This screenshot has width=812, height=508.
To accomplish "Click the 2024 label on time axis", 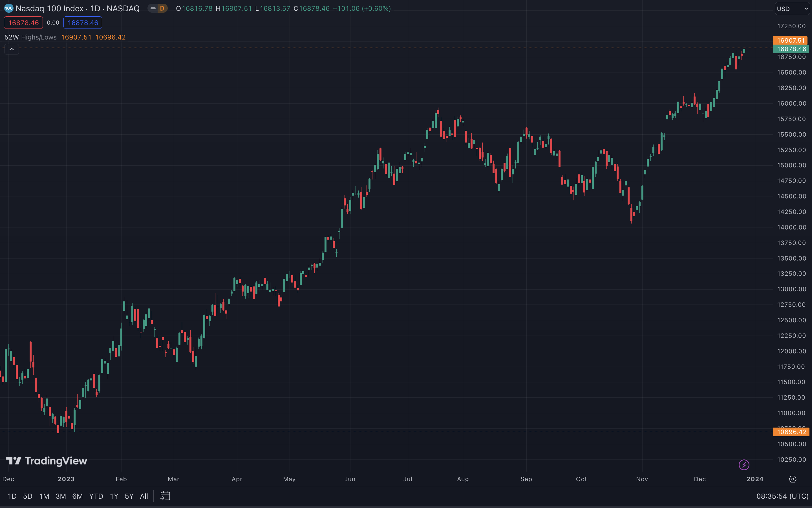I will click(755, 479).
